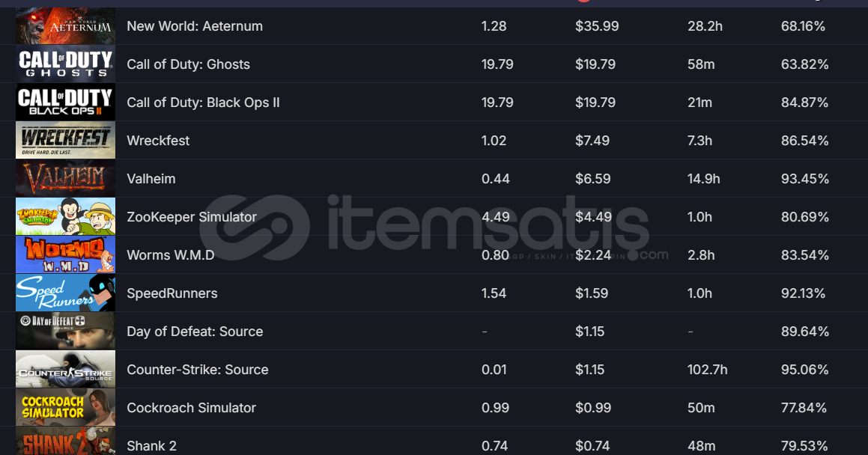
Task: Open the Wreckfest banner image
Action: [65, 141]
